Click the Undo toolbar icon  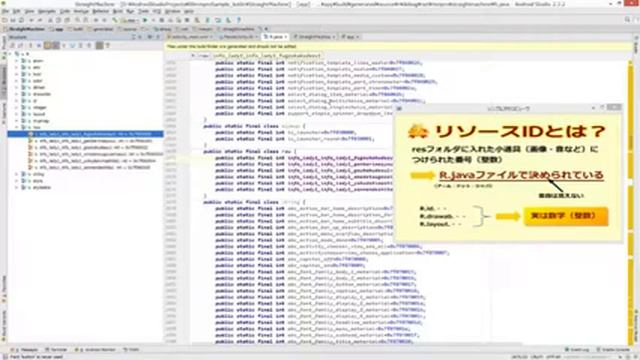(31, 20)
